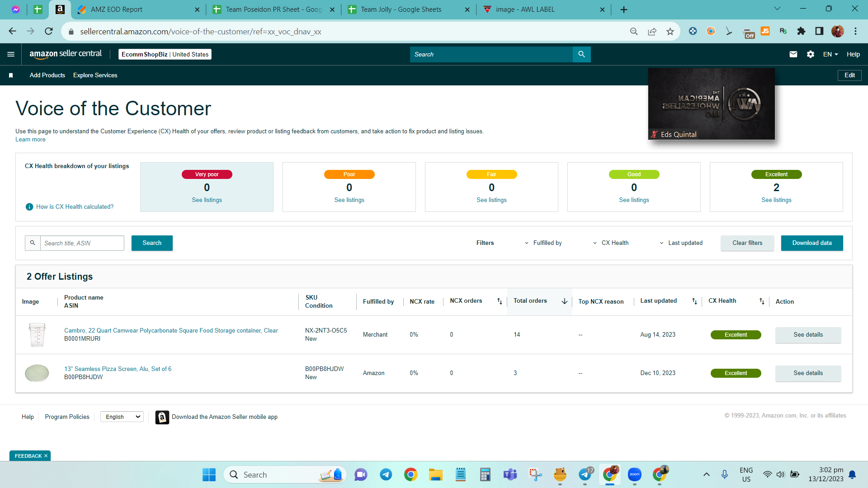
Task: Open the Seller Central messages envelope icon
Action: click(793, 54)
